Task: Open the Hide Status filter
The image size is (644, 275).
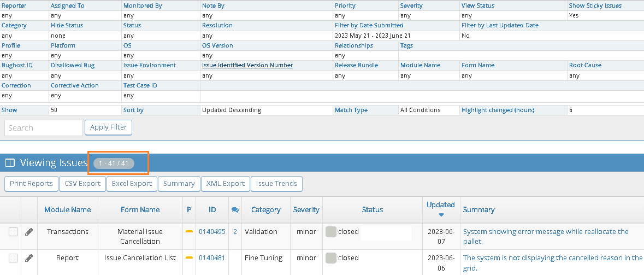Action: pyautogui.click(x=67, y=26)
